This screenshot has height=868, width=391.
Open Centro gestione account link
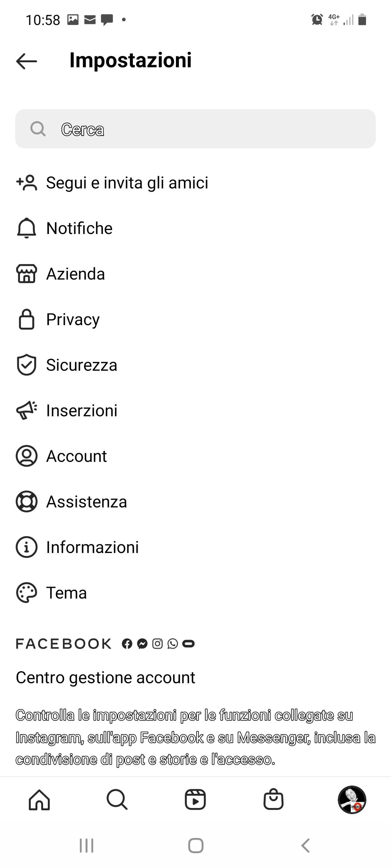pos(105,677)
